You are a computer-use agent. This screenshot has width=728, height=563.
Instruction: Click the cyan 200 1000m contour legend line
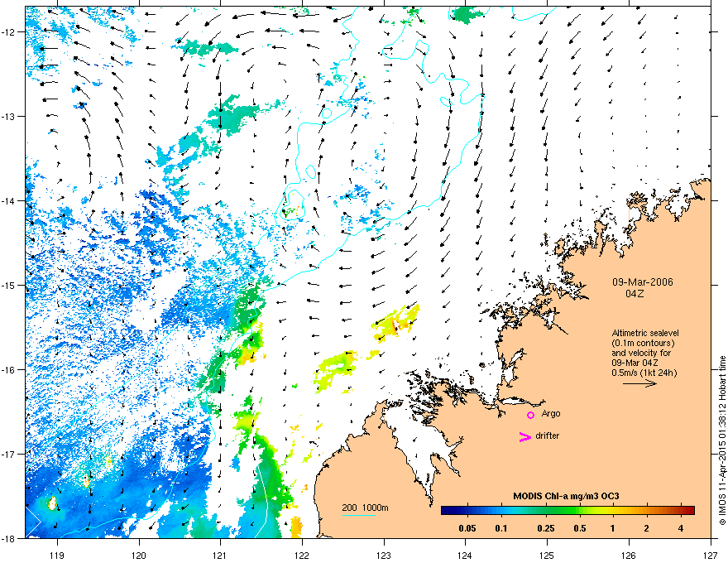coord(358,516)
